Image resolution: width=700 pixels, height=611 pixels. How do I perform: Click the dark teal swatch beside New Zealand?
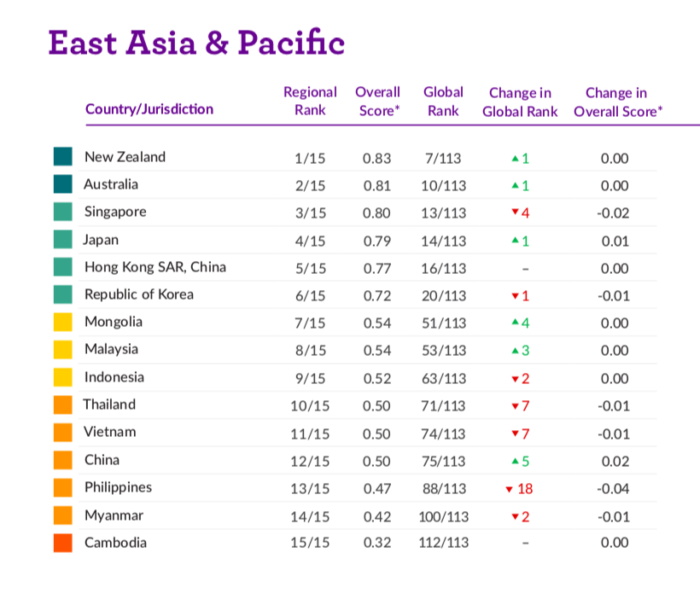tap(63, 157)
